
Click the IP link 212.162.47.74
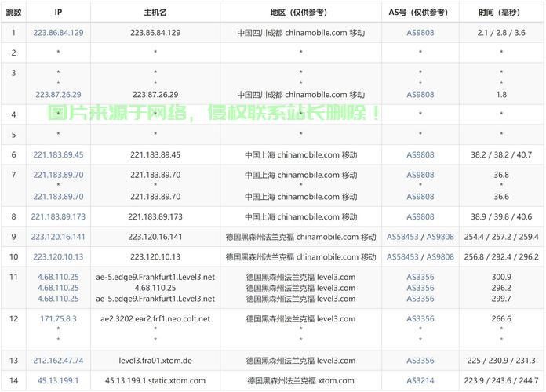click(x=59, y=360)
